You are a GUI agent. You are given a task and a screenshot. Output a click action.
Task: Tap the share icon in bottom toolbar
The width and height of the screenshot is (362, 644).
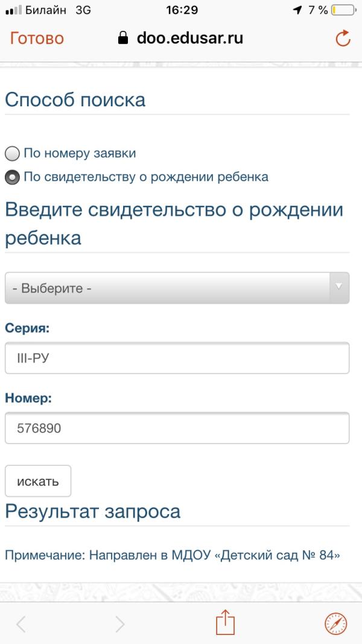pos(224,622)
